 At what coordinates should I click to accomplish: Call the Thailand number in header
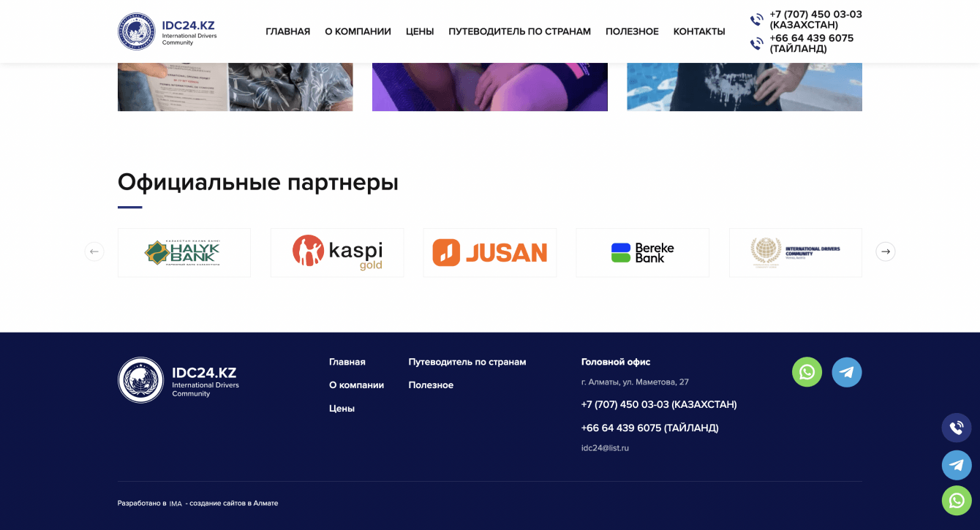pos(811,44)
